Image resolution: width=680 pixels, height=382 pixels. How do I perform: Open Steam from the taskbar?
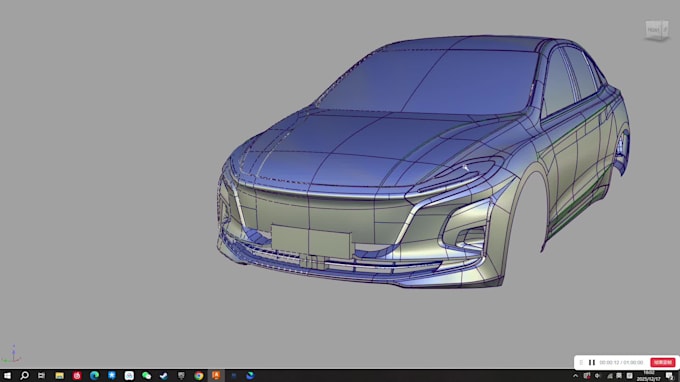click(x=163, y=375)
